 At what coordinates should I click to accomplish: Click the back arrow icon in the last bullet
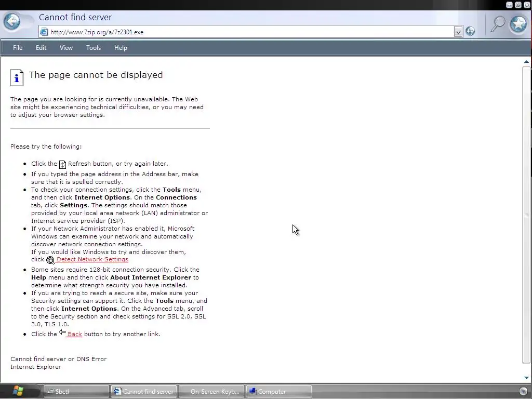pyautogui.click(x=62, y=332)
